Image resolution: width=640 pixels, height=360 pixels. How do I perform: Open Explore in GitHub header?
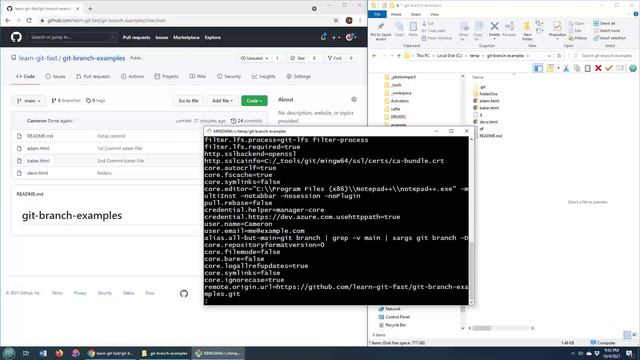[213, 38]
